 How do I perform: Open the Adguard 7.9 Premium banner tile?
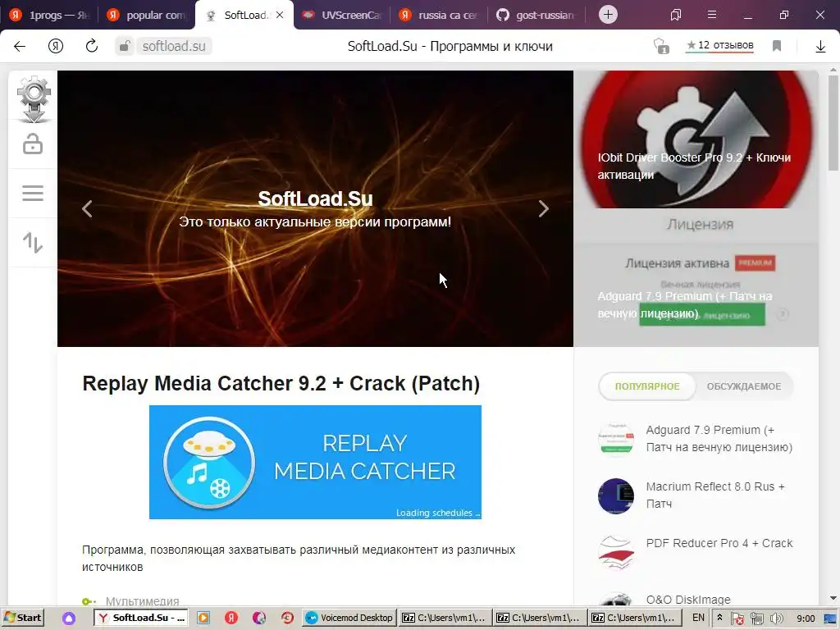696,277
